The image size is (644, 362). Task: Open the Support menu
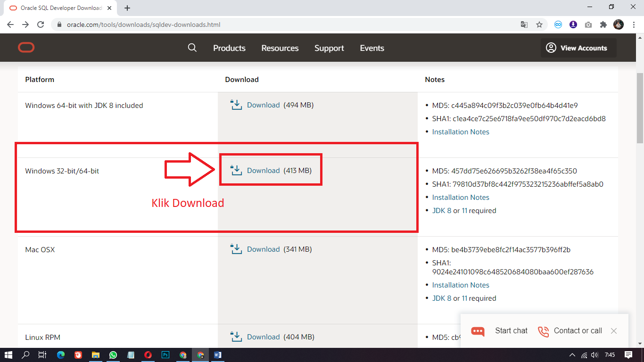(x=329, y=48)
